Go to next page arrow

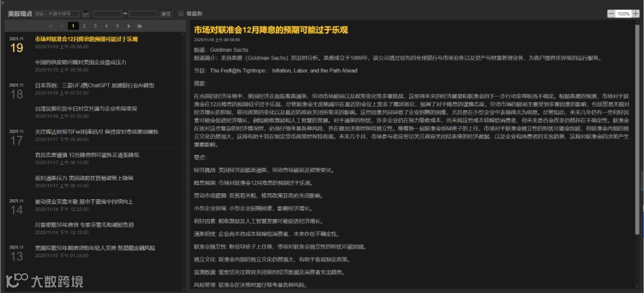pyautogui.click(x=129, y=26)
